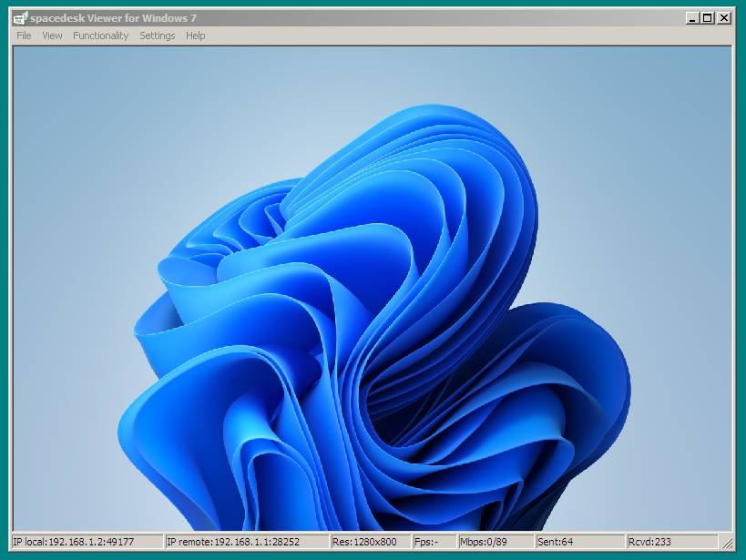
Task: Minimize the spacedesk Viewer window
Action: point(692,18)
